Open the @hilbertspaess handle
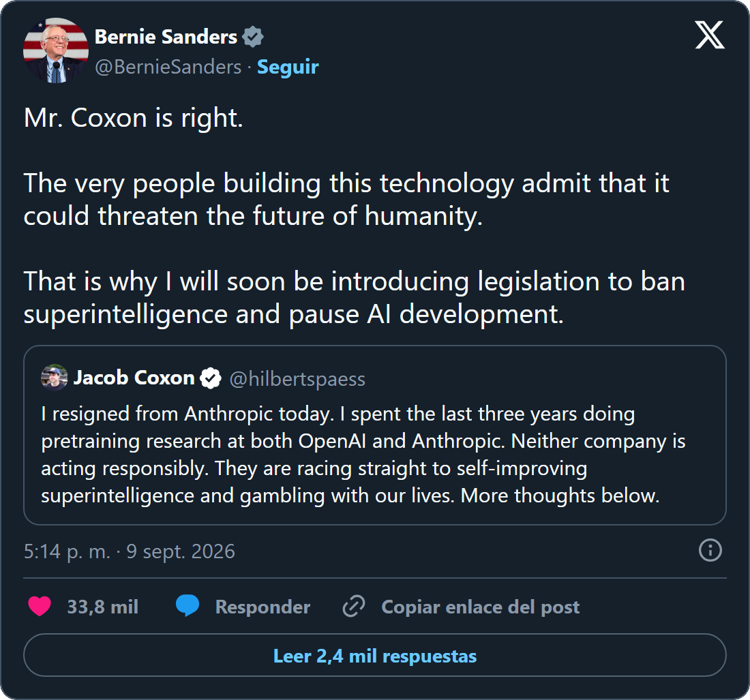 pos(297,379)
